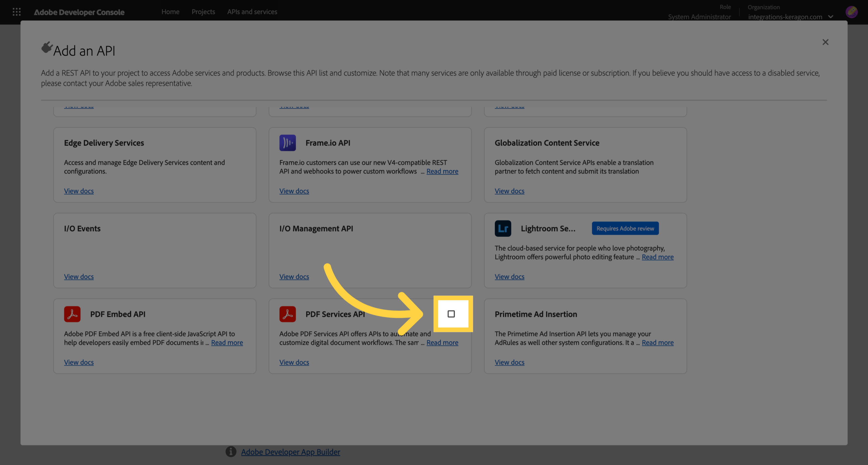Screen dimensions: 868x465
Task: Select the Edge Delivery Services card title
Action: pyautogui.click(x=104, y=143)
